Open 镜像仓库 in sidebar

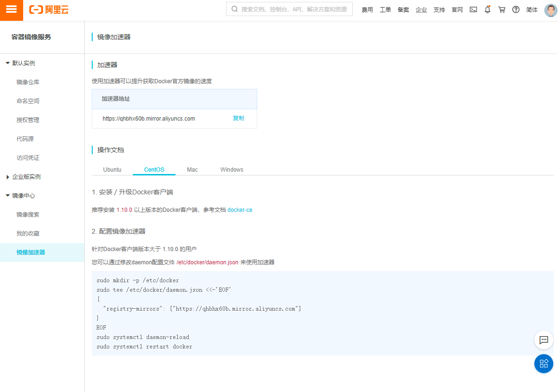tap(28, 82)
